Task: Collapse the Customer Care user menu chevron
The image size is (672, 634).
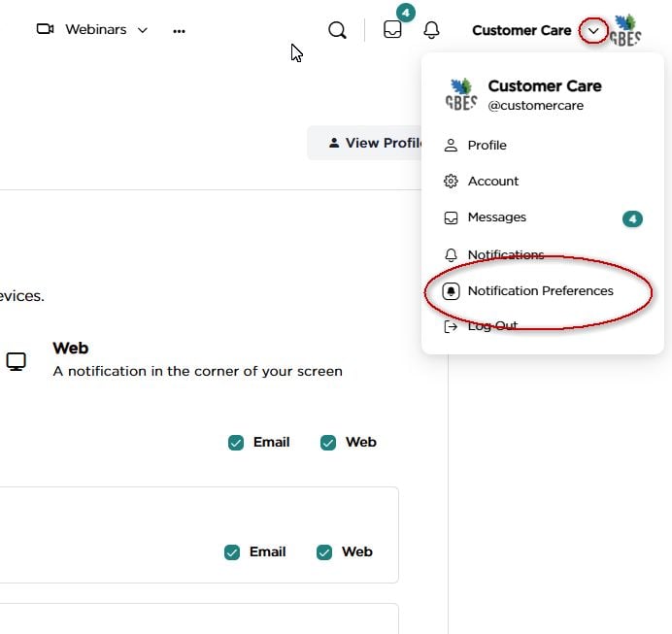Action: (x=593, y=30)
